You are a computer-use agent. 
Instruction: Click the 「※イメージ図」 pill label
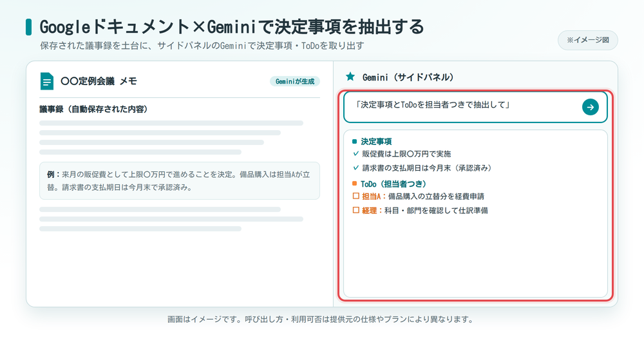[588, 41]
